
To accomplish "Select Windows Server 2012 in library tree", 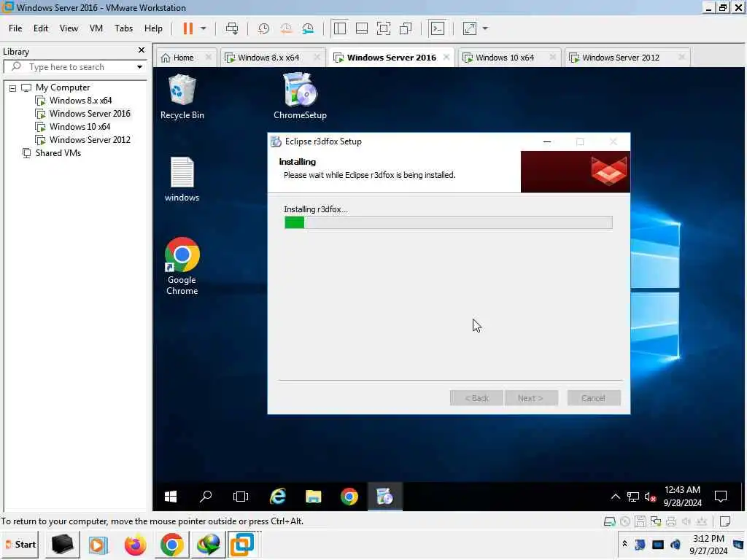I will tap(90, 140).
